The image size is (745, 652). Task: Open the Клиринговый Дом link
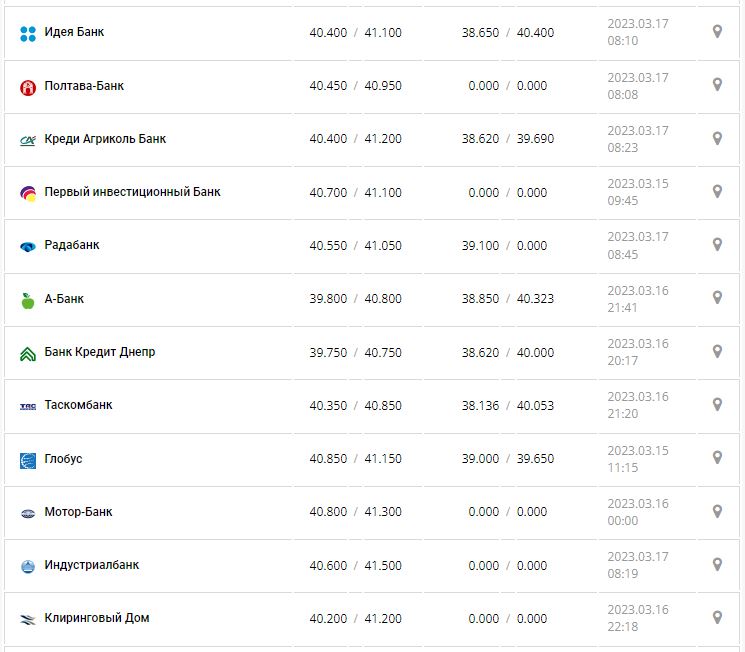click(x=97, y=618)
